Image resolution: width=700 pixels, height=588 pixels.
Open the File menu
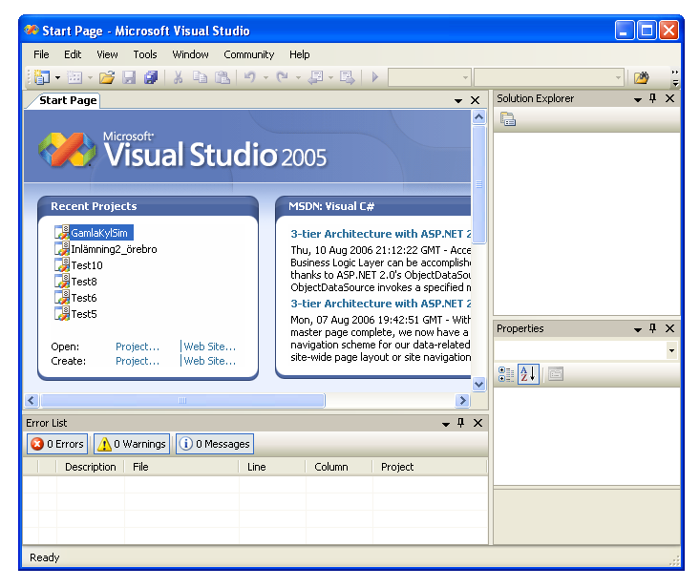coord(41,54)
